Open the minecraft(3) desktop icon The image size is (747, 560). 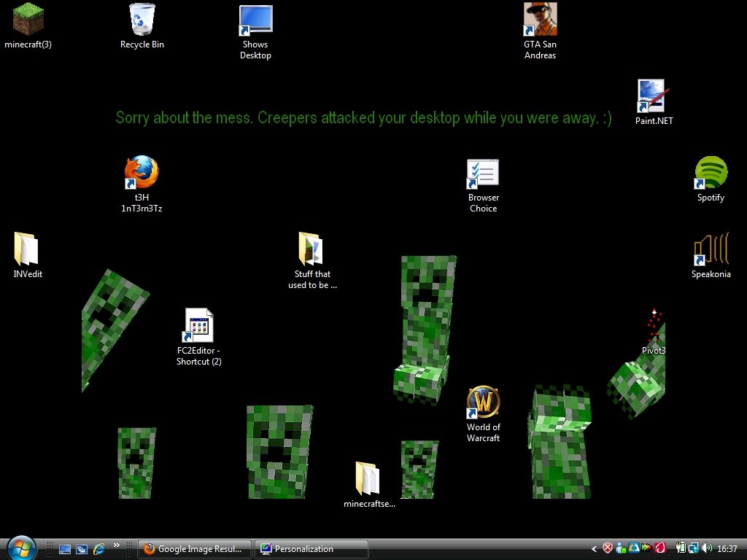(x=27, y=20)
